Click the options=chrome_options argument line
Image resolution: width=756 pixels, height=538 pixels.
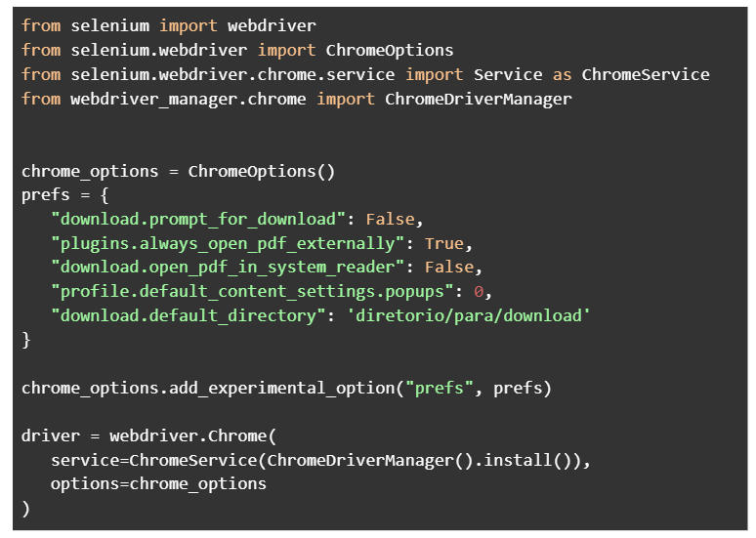pyautogui.click(x=158, y=483)
